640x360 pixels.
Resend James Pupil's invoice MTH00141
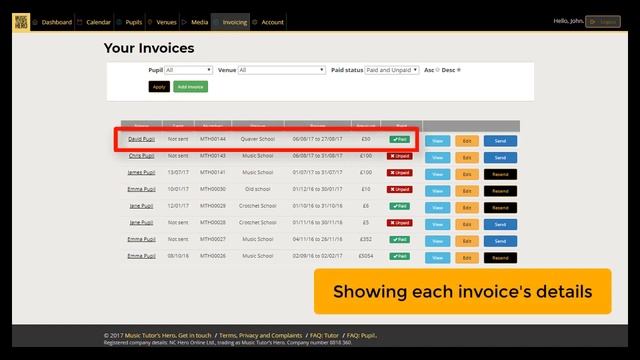tap(500, 174)
